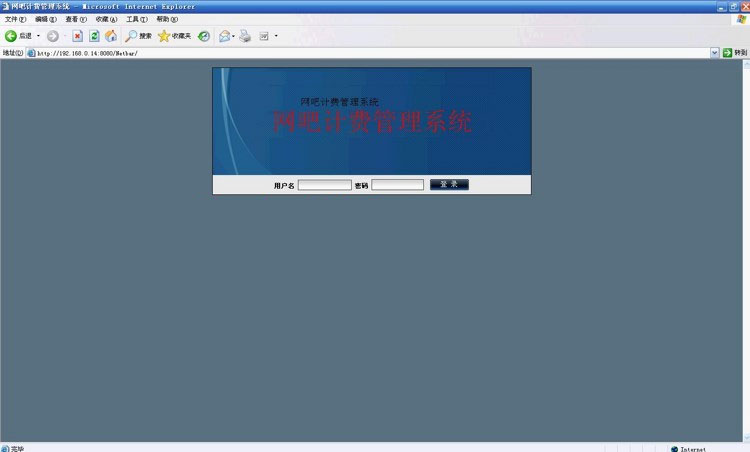The height and width of the screenshot is (452, 750).
Task: Open the 工具(T) Tools menu
Action: (x=137, y=19)
